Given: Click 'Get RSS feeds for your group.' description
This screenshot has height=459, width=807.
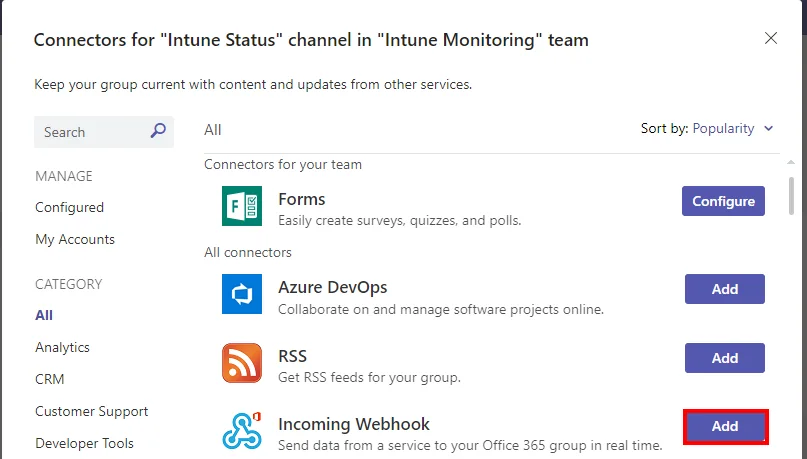Looking at the screenshot, I should pos(369,377).
